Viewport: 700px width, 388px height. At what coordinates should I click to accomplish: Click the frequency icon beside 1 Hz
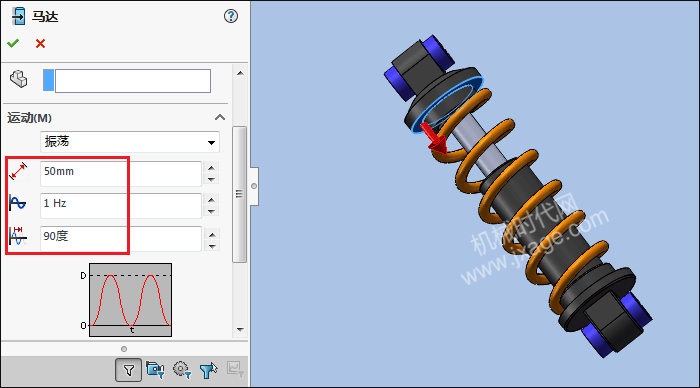click(x=18, y=204)
